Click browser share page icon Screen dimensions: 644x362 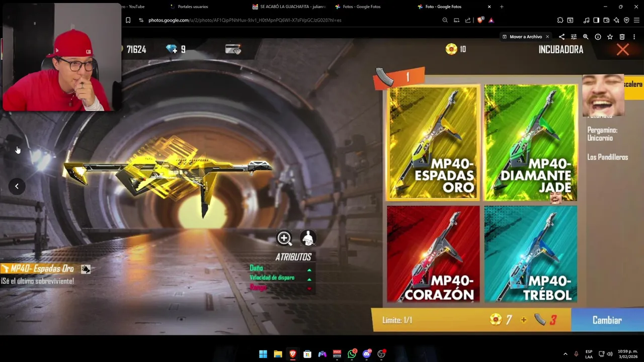tap(468, 20)
